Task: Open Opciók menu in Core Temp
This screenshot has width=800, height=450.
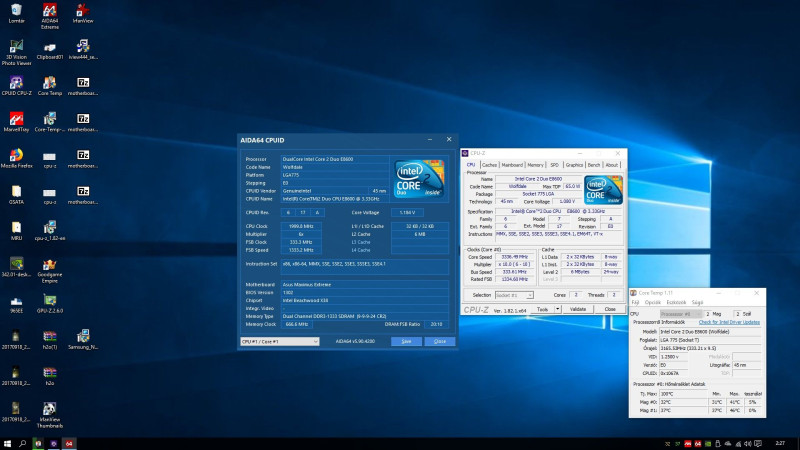Action: 653,303
